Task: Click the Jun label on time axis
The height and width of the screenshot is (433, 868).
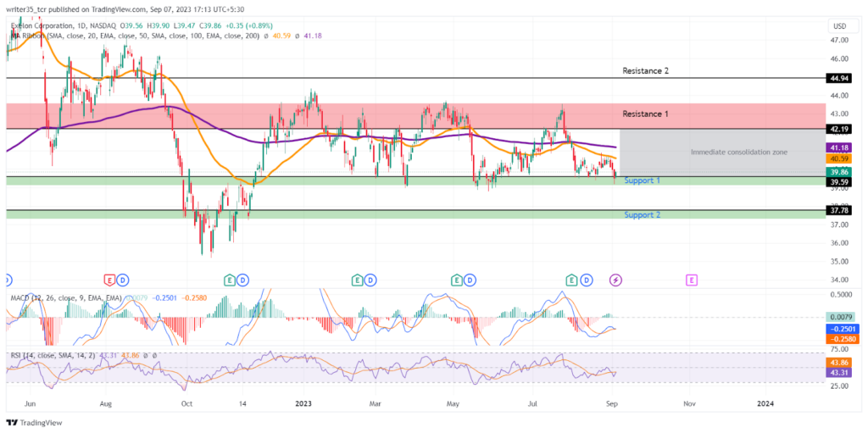Action: click(31, 403)
